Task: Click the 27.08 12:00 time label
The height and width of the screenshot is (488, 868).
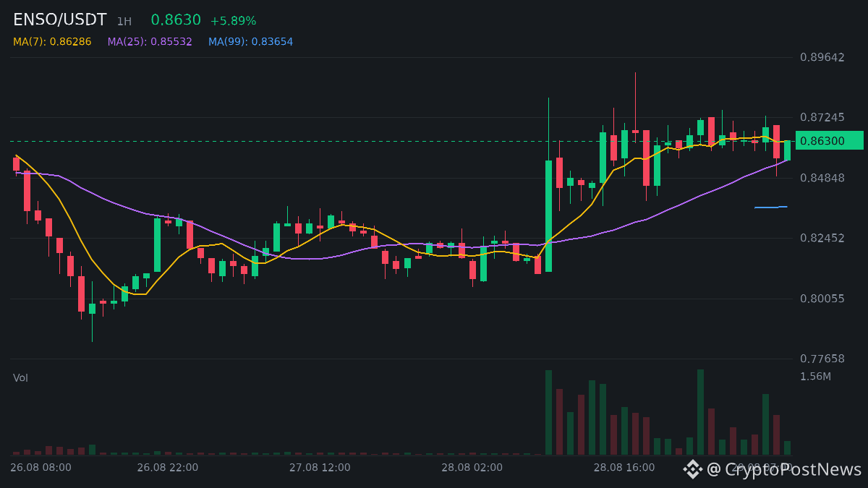Action: (x=320, y=468)
